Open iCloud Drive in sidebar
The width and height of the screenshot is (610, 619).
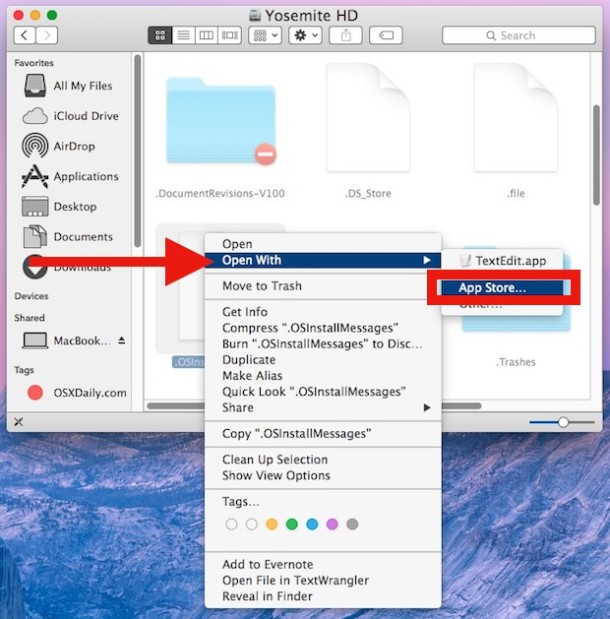click(x=70, y=116)
